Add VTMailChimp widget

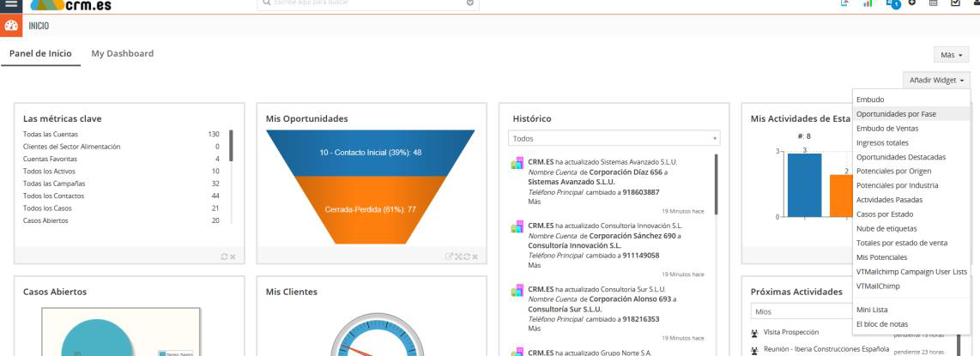click(x=911, y=286)
